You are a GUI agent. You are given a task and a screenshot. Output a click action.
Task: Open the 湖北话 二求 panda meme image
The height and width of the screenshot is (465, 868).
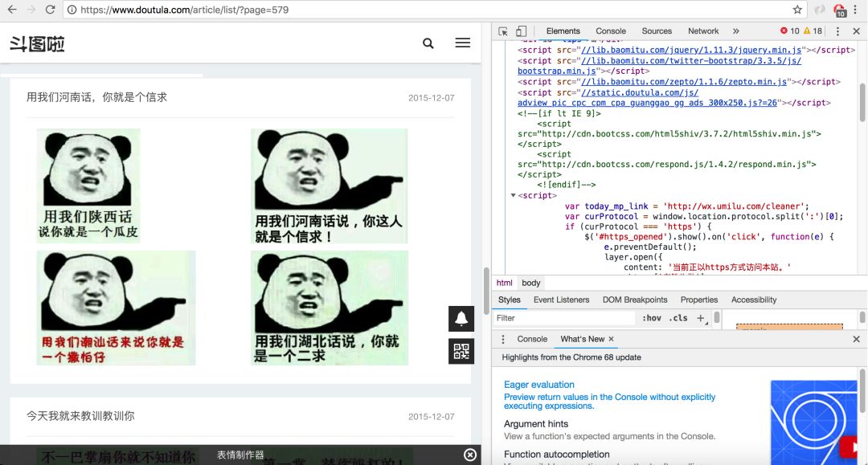pos(329,308)
